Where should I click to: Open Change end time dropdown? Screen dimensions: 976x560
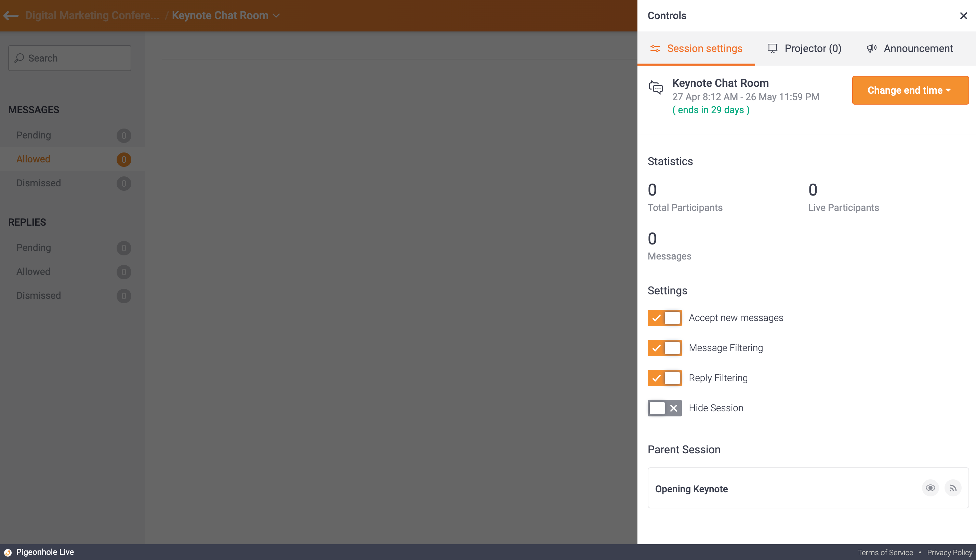coord(910,90)
